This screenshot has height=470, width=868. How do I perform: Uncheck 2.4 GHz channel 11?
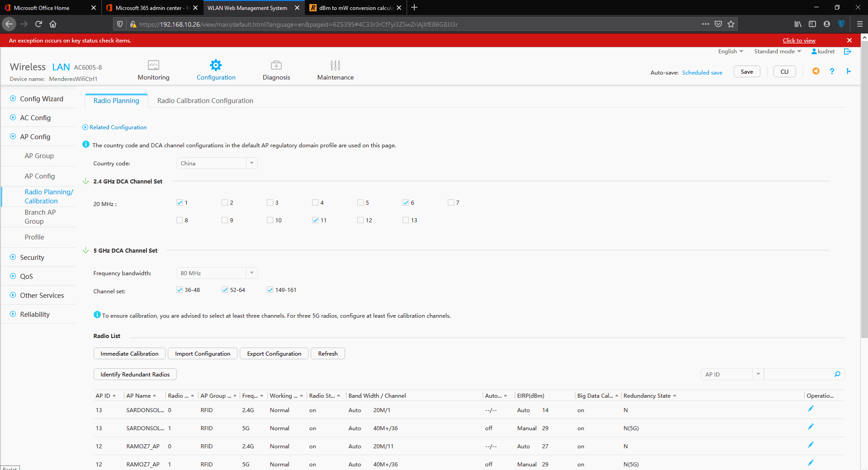coord(315,220)
